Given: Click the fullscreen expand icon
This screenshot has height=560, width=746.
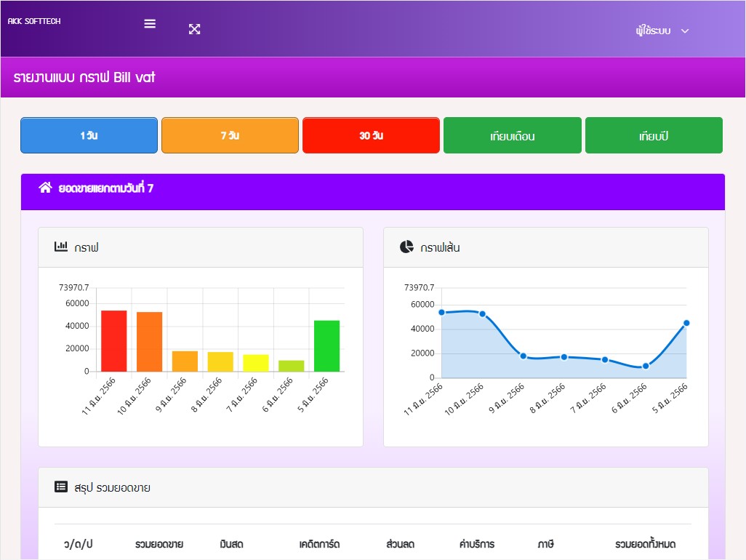Looking at the screenshot, I should click(194, 29).
